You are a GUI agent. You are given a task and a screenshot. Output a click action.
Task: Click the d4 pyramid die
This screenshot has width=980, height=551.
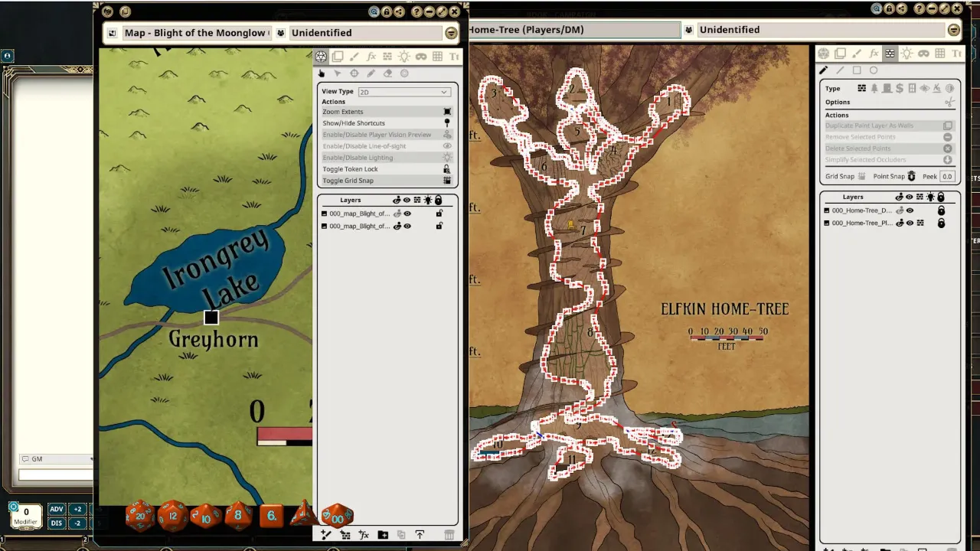(x=304, y=514)
